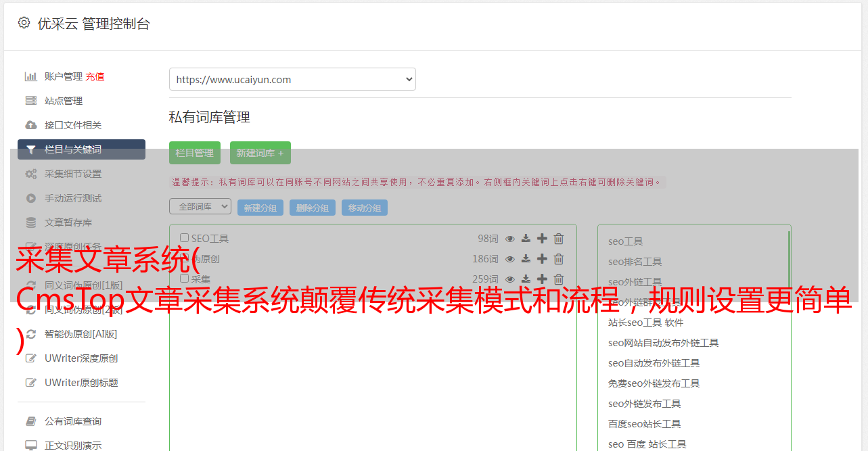Select keyword 'seo 百度 站长工具'
Image resolution: width=868 pixels, height=451 pixels.
(647, 444)
